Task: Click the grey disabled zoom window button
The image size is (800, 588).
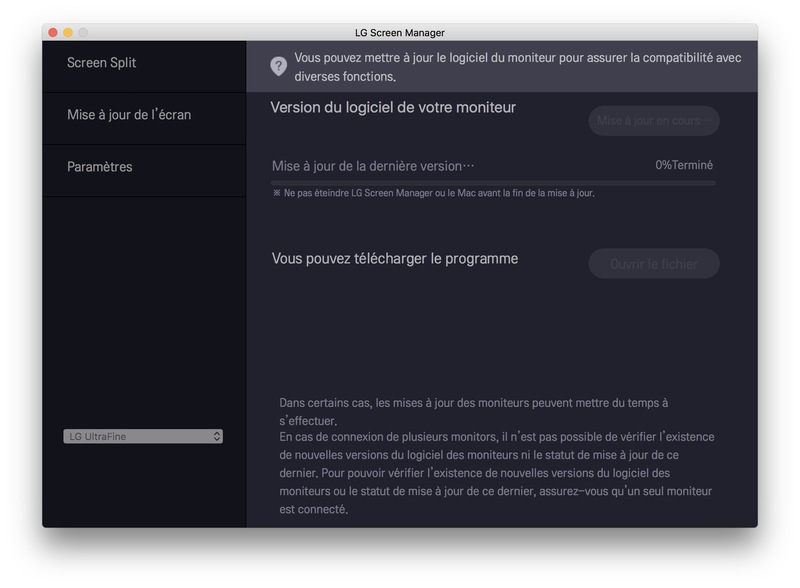Action: (83, 33)
